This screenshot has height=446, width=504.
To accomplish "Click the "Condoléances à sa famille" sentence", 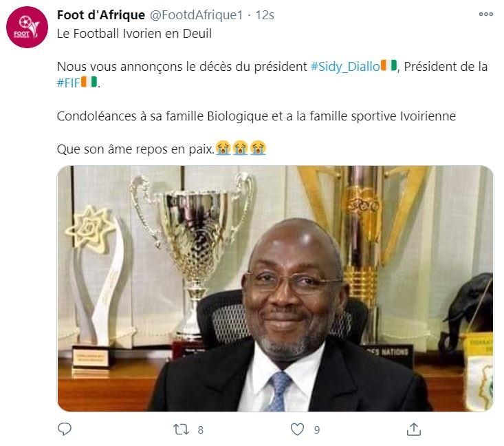I will click(x=256, y=116).
